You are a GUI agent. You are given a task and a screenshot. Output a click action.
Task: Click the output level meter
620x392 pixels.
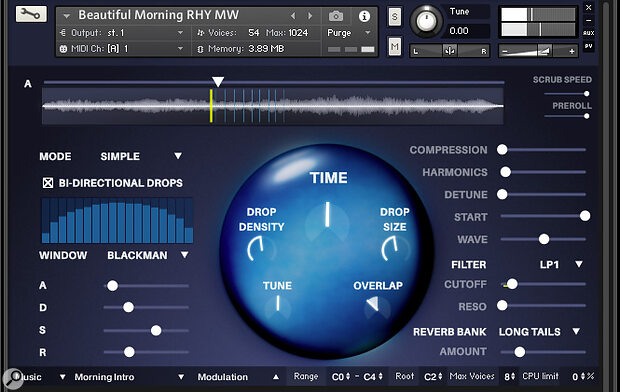pyautogui.click(x=538, y=22)
